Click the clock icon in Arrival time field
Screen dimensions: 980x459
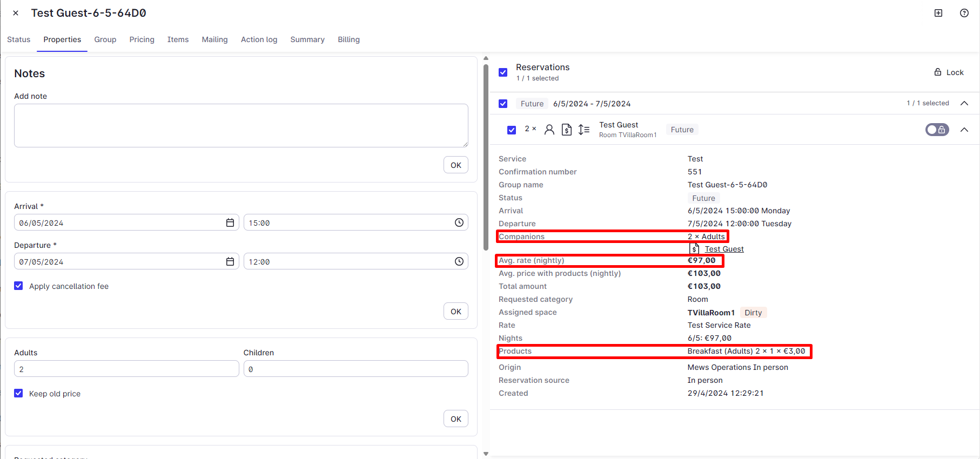[x=459, y=222]
